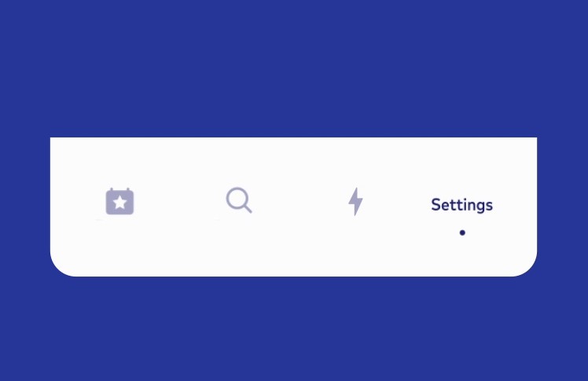This screenshot has width=588, height=381.
Task: Switch to the search tab
Action: point(239,200)
